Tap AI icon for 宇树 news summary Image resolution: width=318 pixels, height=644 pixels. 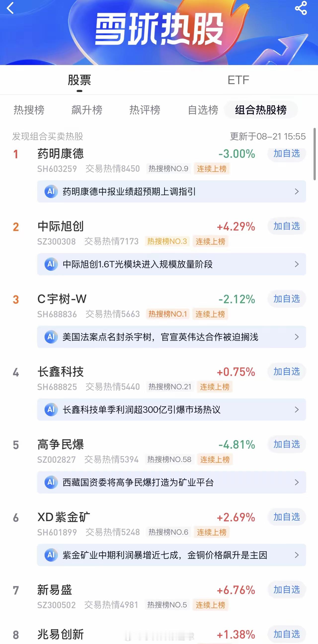(x=51, y=337)
